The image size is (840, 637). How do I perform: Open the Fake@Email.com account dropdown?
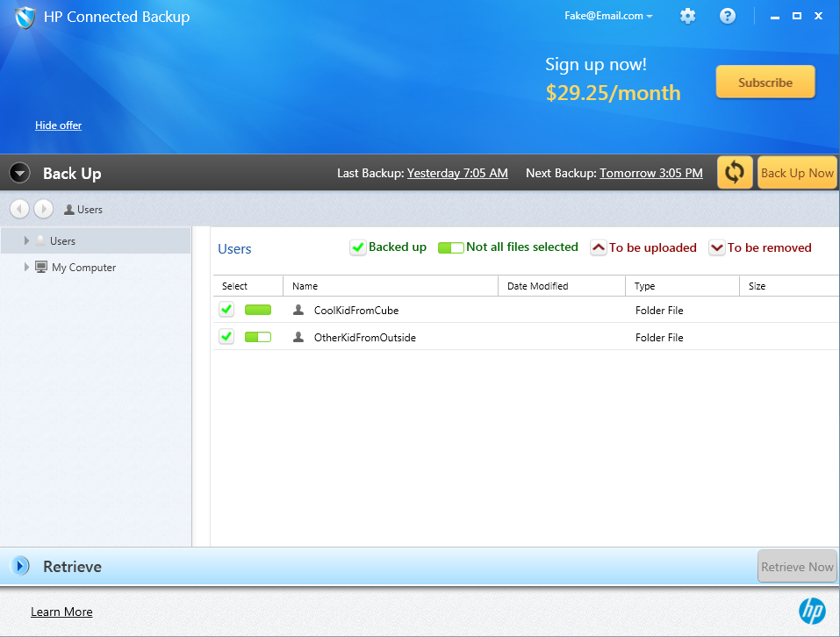coord(608,16)
